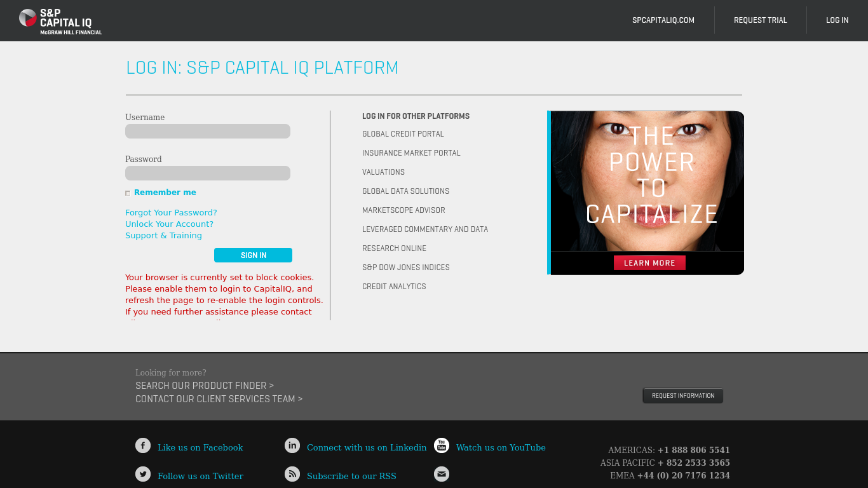868x488 pixels.
Task: Open Subscribe to our RSS link
Action: point(351,477)
